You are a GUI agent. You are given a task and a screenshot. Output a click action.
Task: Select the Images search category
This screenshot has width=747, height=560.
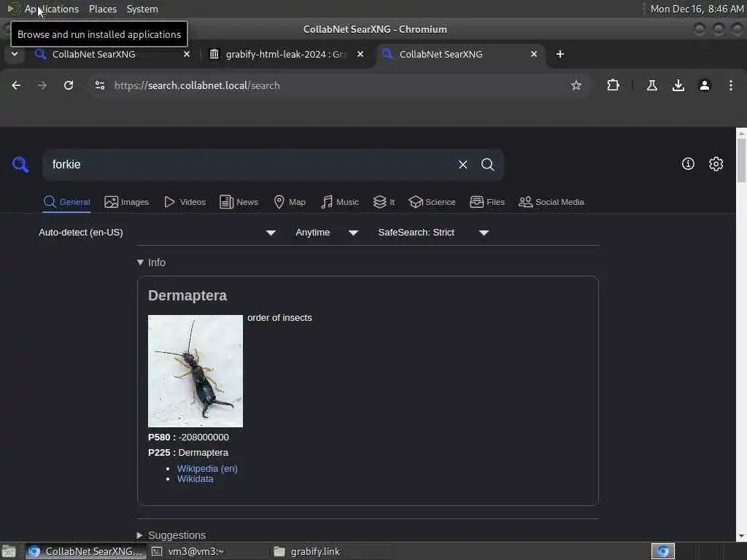(127, 202)
